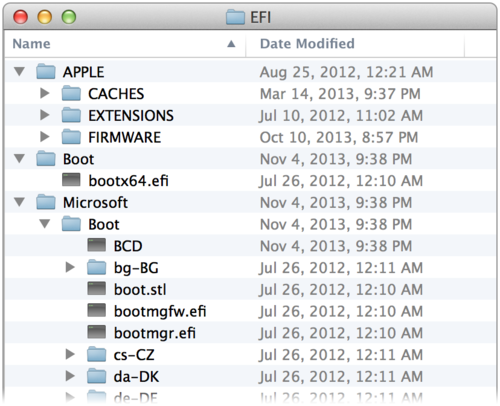Viewport: 500px width, 406px height.
Task: Select the bg-BG folder name
Action: point(136,268)
